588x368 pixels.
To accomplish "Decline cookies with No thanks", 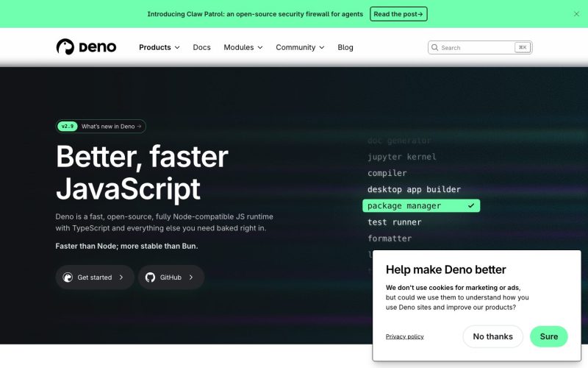I will click(x=492, y=336).
